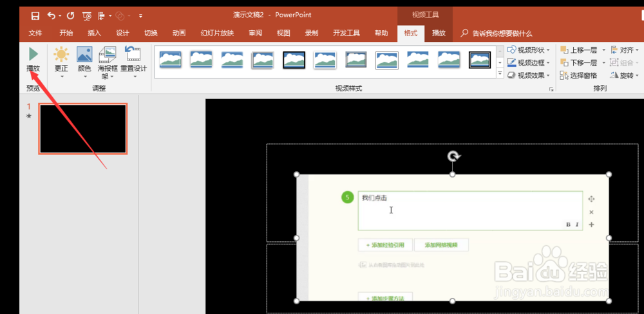Click 上移一层 (Bring Forward) button
The height and width of the screenshot is (314, 644).
pos(579,50)
